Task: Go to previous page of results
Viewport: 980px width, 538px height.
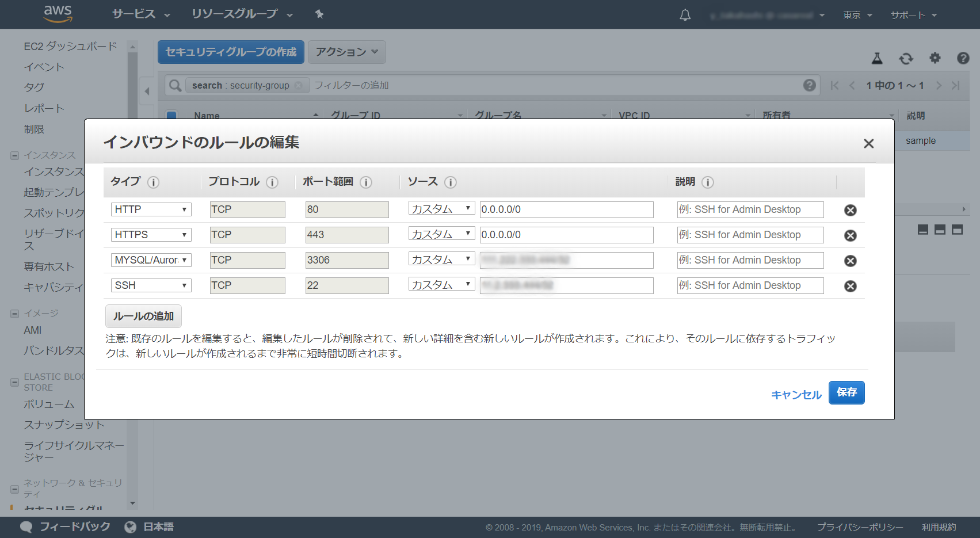Action: (852, 86)
